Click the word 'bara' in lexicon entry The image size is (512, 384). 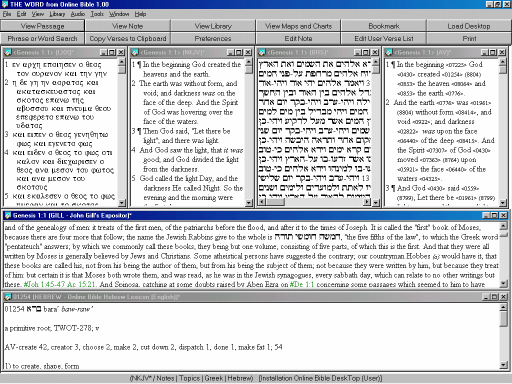tap(51, 309)
